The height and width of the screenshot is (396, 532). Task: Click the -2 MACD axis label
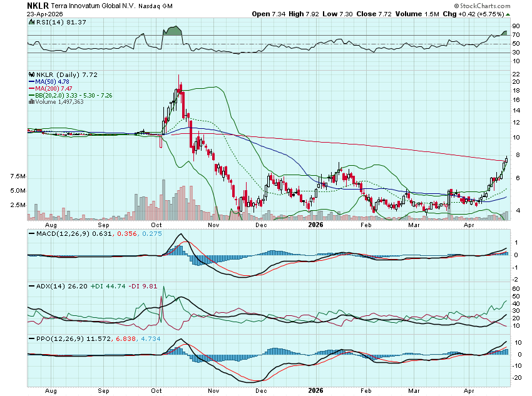pyautogui.click(x=516, y=280)
